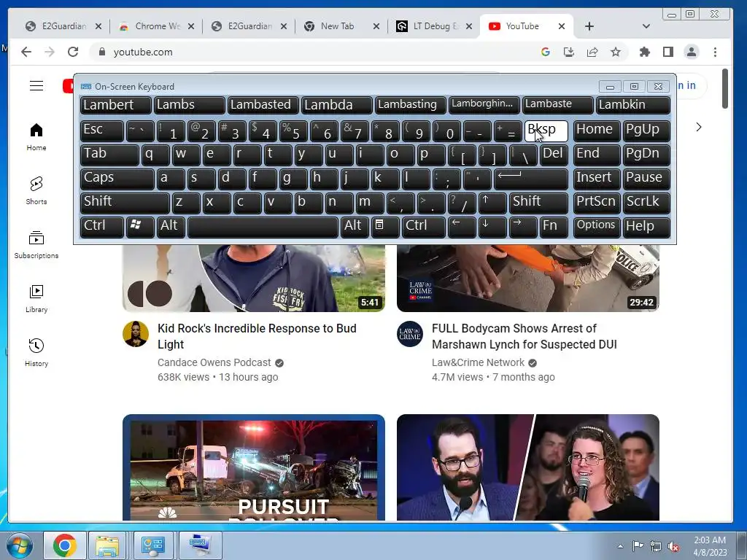Click the install app icon in address bar
The width and height of the screenshot is (747, 560).
tap(569, 52)
